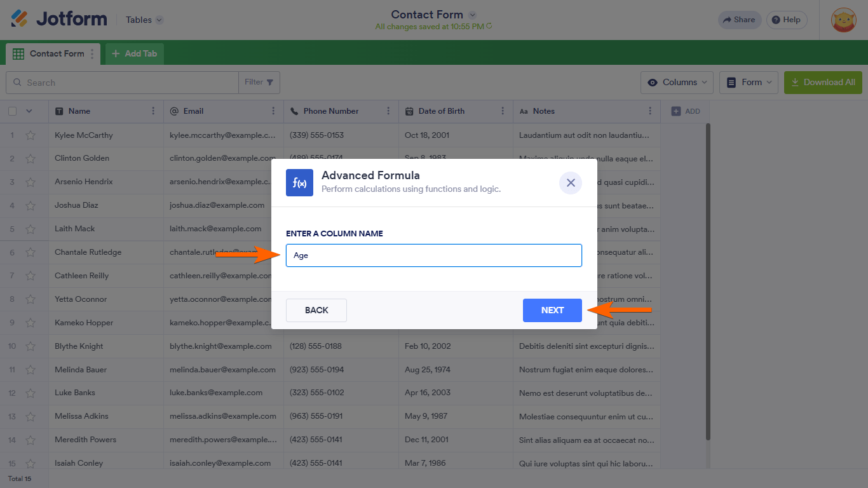The image size is (868, 488).
Task: Toggle the select all rows checkbox
Action: (13, 111)
